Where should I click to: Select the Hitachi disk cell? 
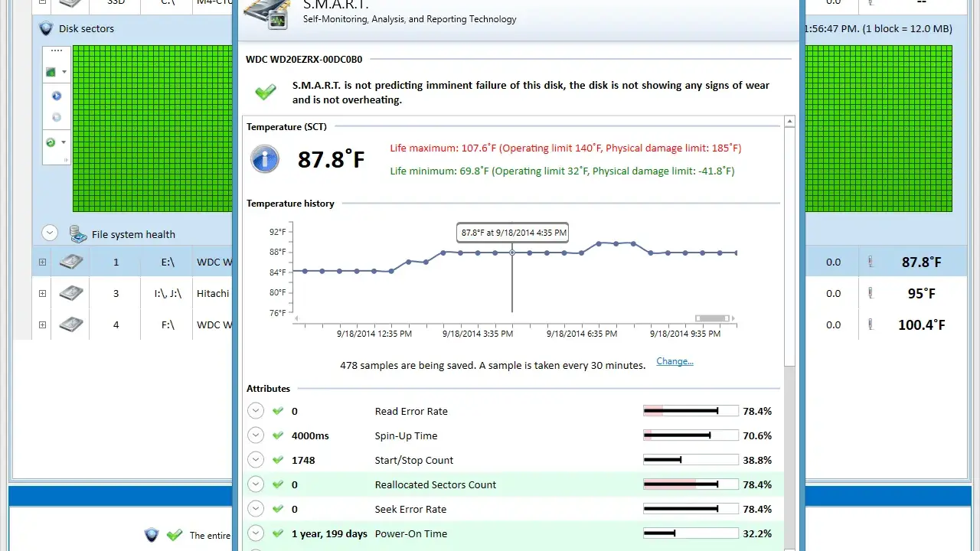tap(212, 293)
